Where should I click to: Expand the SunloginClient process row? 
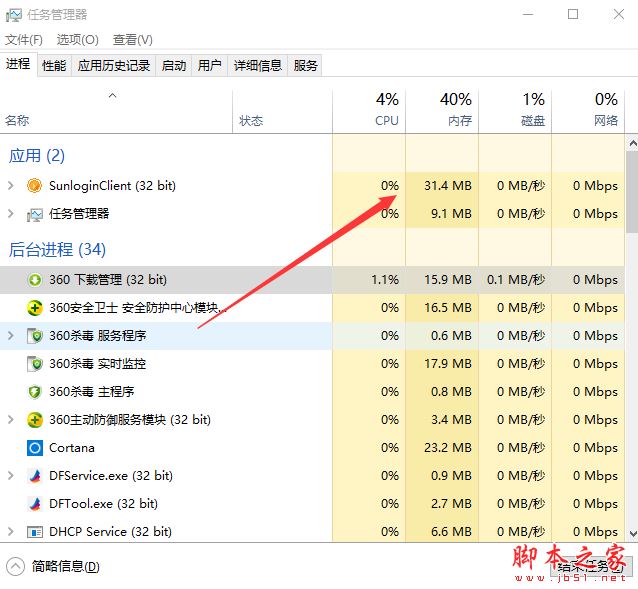click(x=11, y=185)
